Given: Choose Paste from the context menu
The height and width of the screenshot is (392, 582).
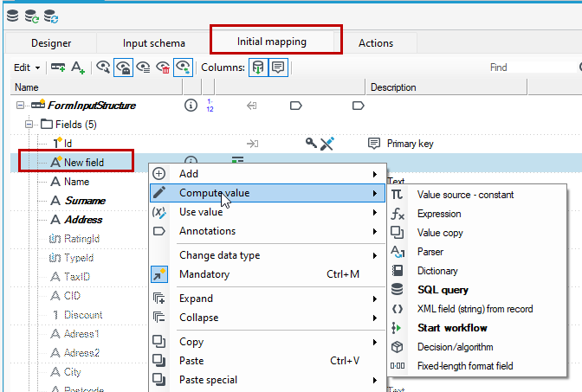Looking at the screenshot, I should (x=268, y=361).
